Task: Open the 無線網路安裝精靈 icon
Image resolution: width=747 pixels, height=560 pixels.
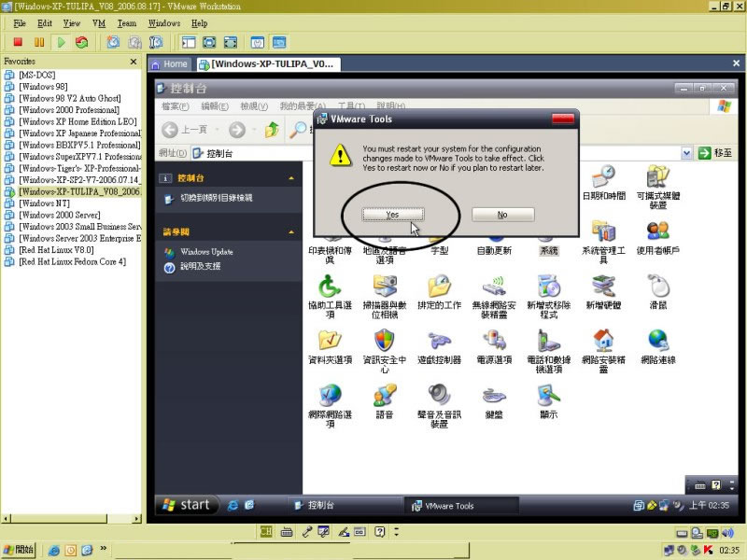Action: pyautogui.click(x=494, y=296)
